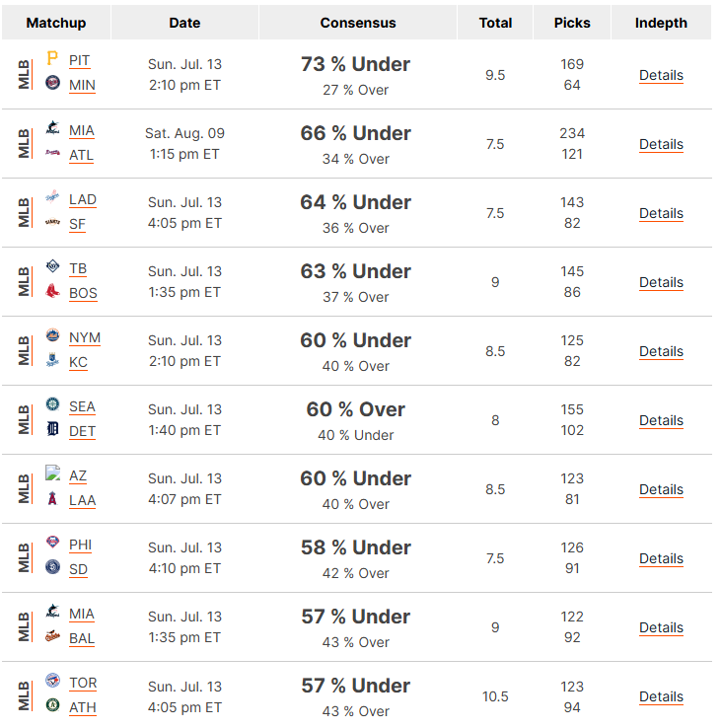The height and width of the screenshot is (728, 721).
Task: Open Details for SEA vs DET
Action: point(661,420)
